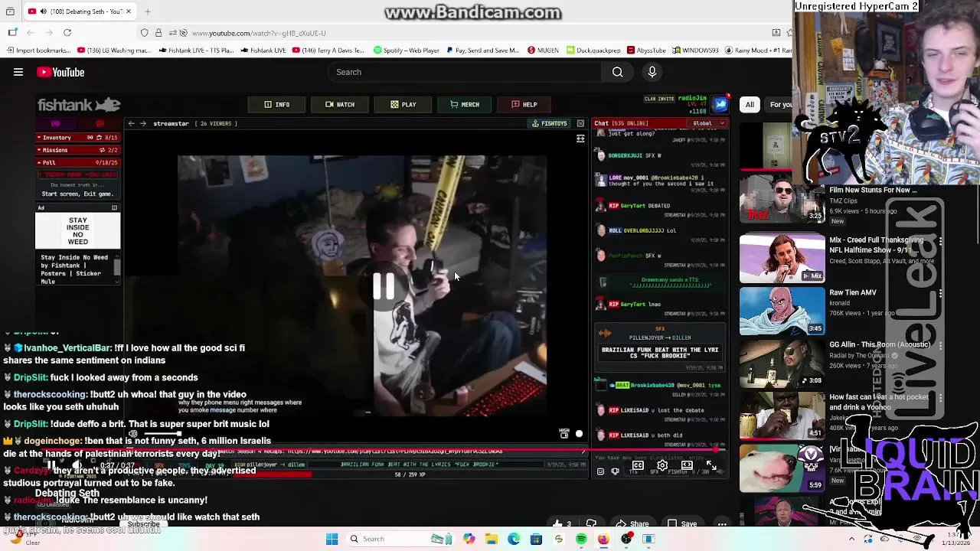This screenshot has width=980, height=551.
Task: Open the MUGEN bookmark
Action: click(543, 51)
